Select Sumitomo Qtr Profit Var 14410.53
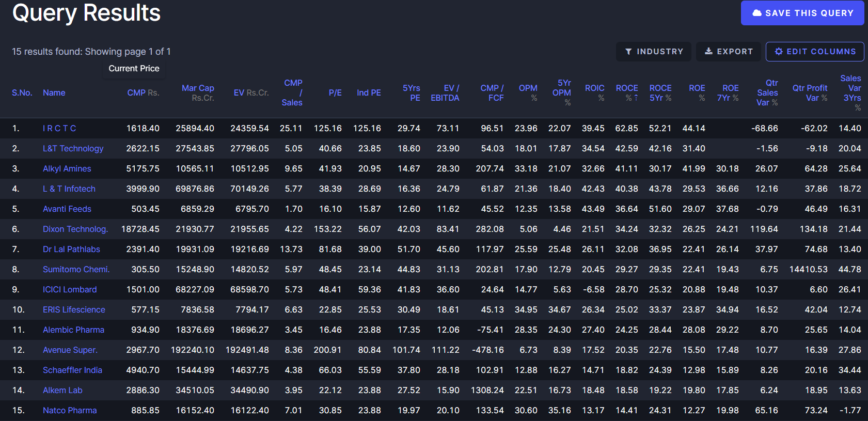This screenshot has width=868, height=421. [809, 269]
